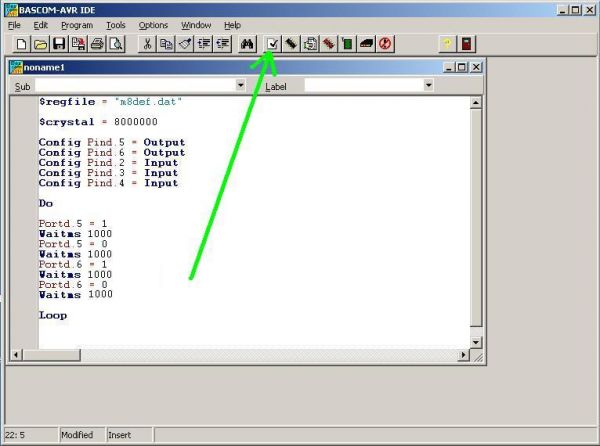Click the printer icon in toolbar
The width and height of the screenshot is (600, 446).
97,44
